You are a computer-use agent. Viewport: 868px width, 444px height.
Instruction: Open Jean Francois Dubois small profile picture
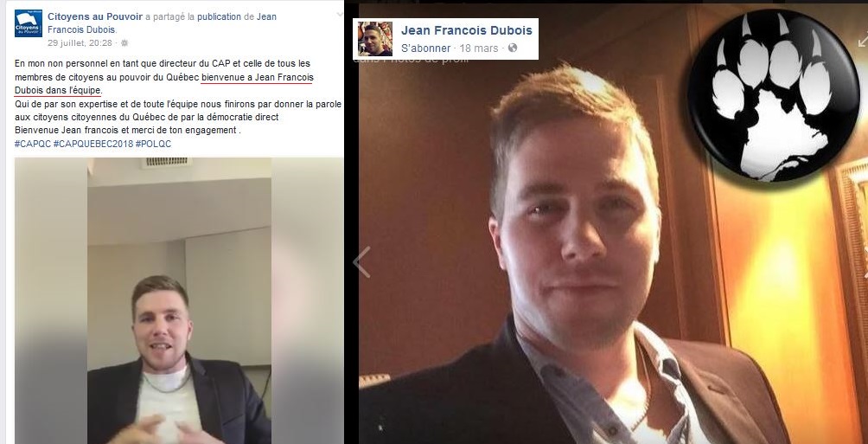click(x=374, y=39)
